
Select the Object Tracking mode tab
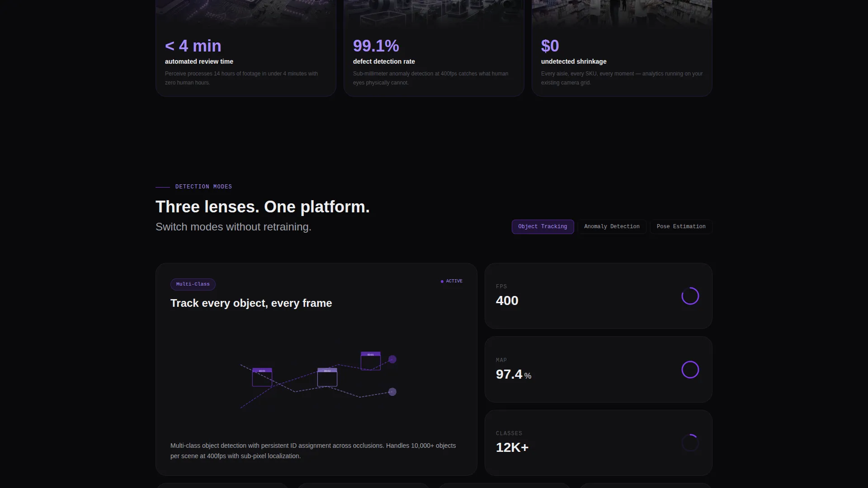(542, 227)
